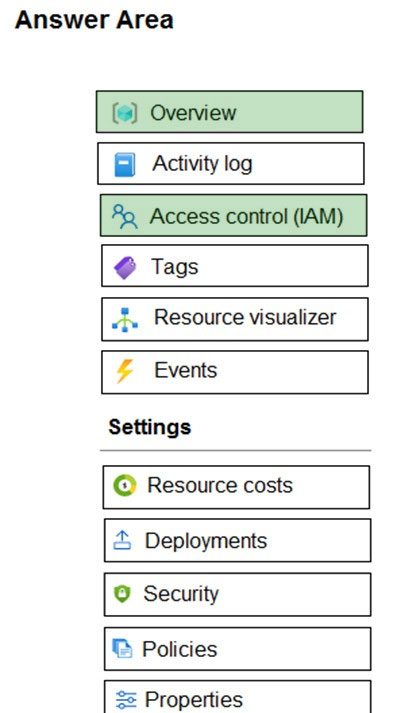Screen dimensions: 393x713
Task: Click the Deployments upload arrow icon
Action: (122, 540)
